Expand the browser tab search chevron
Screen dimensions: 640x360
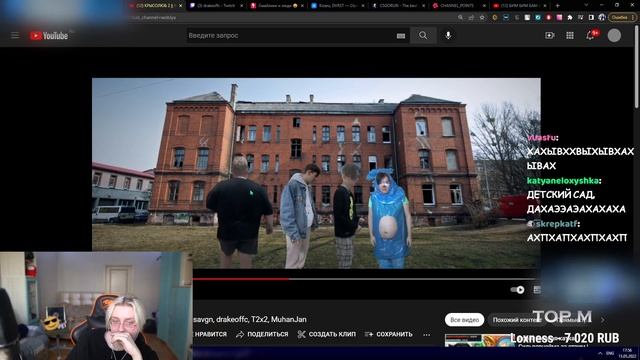pyautogui.click(x=586, y=5)
